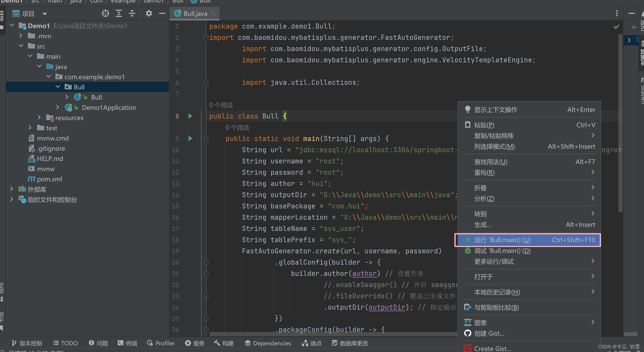The height and width of the screenshot is (352, 644).
Task: Click the green checkmark inspection indicator
Action: [616, 27]
